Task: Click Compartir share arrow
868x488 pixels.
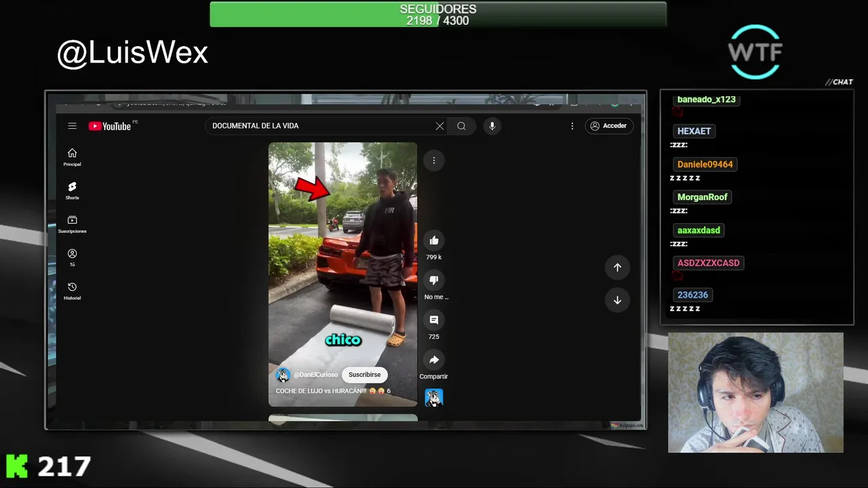Action: tap(434, 360)
